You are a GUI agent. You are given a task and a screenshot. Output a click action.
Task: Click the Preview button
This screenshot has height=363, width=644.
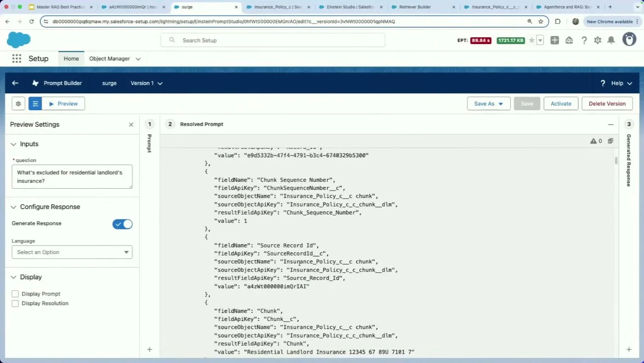pyautogui.click(x=64, y=103)
